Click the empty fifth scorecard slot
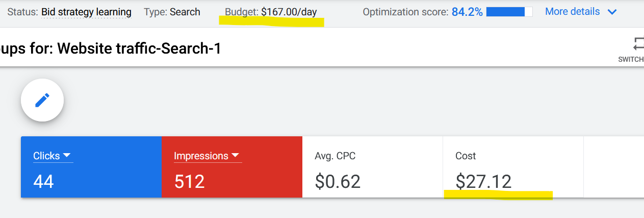The height and width of the screenshot is (218, 644). [x=613, y=166]
